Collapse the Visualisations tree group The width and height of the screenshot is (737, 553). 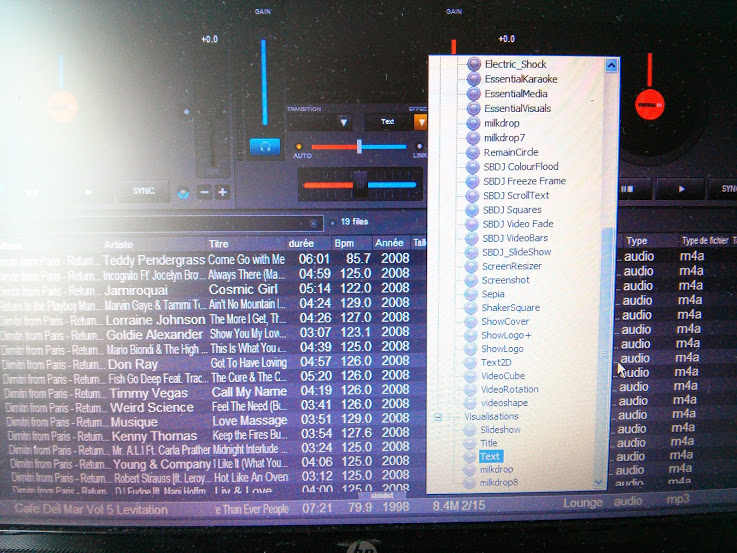[x=438, y=416]
